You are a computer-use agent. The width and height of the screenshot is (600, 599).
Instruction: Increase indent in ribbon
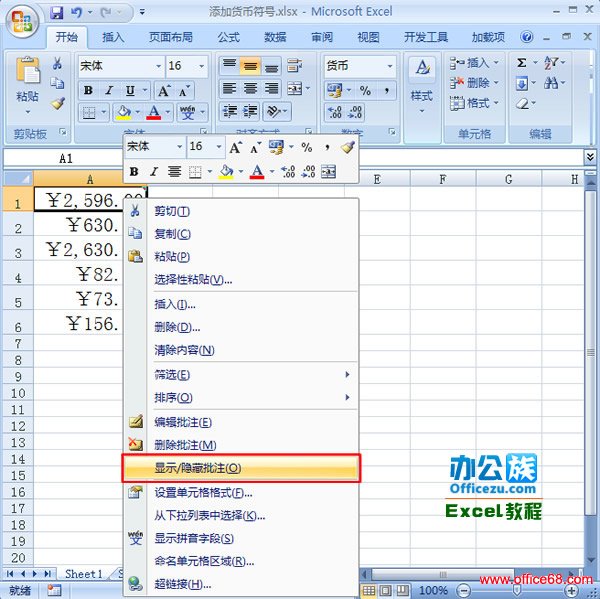coord(250,112)
